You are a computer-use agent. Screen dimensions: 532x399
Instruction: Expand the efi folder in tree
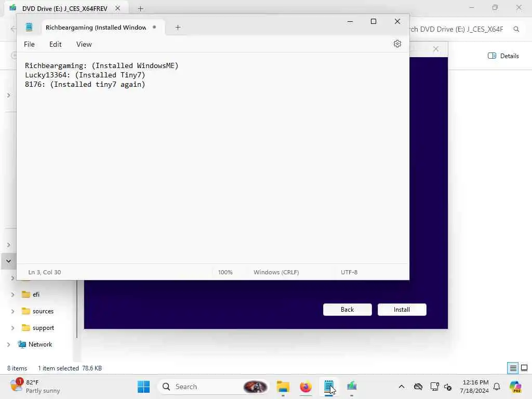click(x=12, y=295)
